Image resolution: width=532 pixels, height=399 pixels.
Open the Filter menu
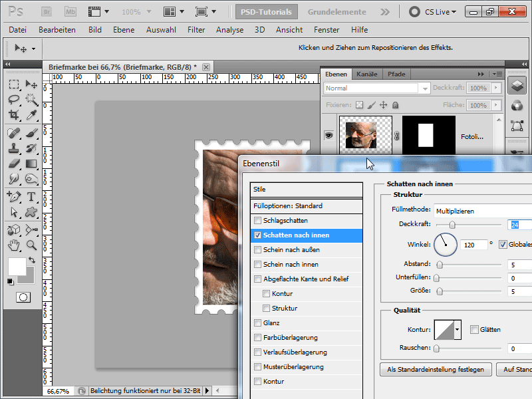pos(196,30)
